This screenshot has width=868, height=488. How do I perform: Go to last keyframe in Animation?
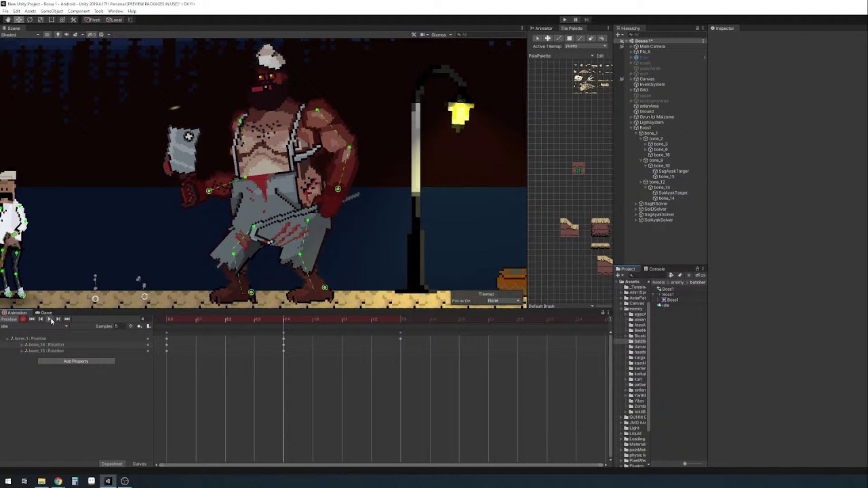click(67, 319)
